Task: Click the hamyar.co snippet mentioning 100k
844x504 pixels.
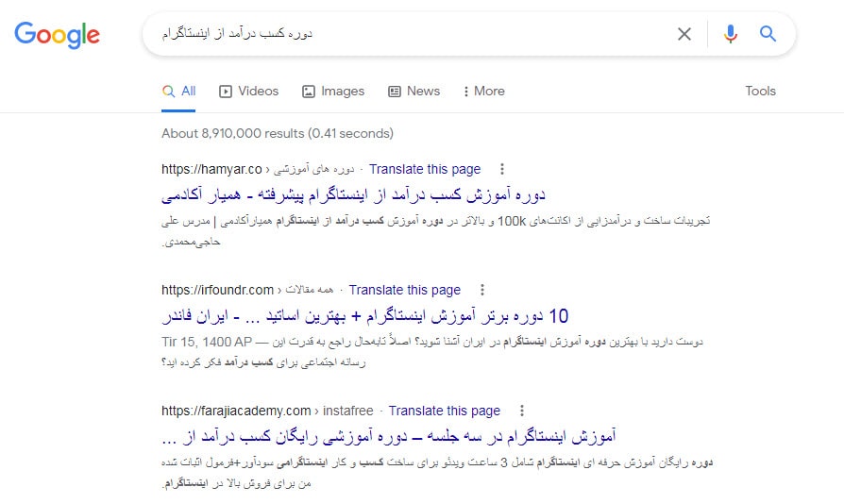Action: 436,231
